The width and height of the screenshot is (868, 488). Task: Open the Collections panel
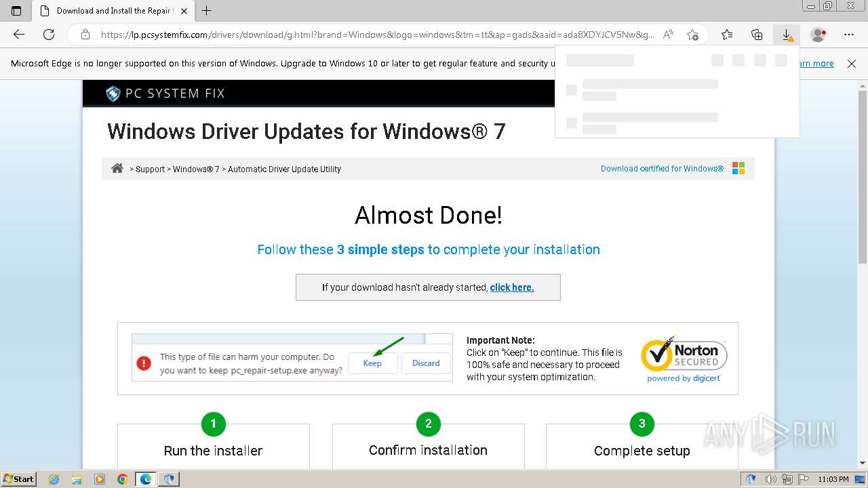click(x=757, y=35)
